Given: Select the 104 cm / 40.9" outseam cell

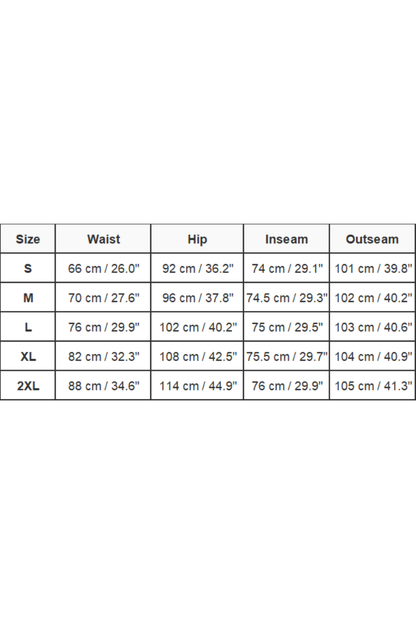Looking at the screenshot, I should pyautogui.click(x=372, y=356).
